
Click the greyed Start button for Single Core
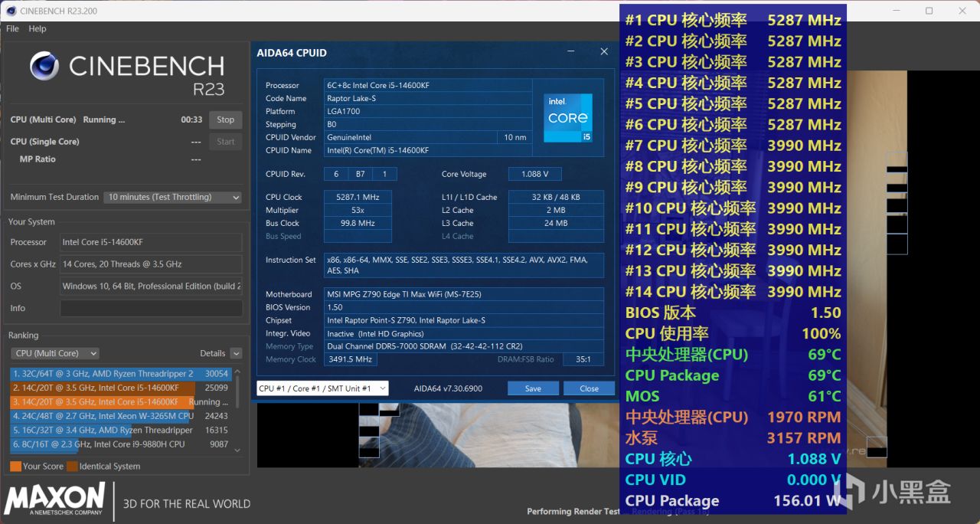click(226, 142)
